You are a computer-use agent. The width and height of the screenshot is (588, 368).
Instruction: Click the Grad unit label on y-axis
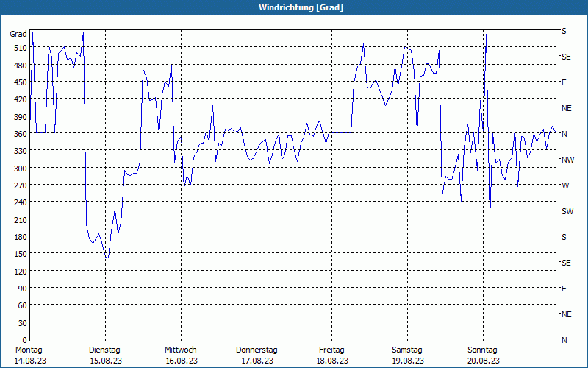click(18, 34)
